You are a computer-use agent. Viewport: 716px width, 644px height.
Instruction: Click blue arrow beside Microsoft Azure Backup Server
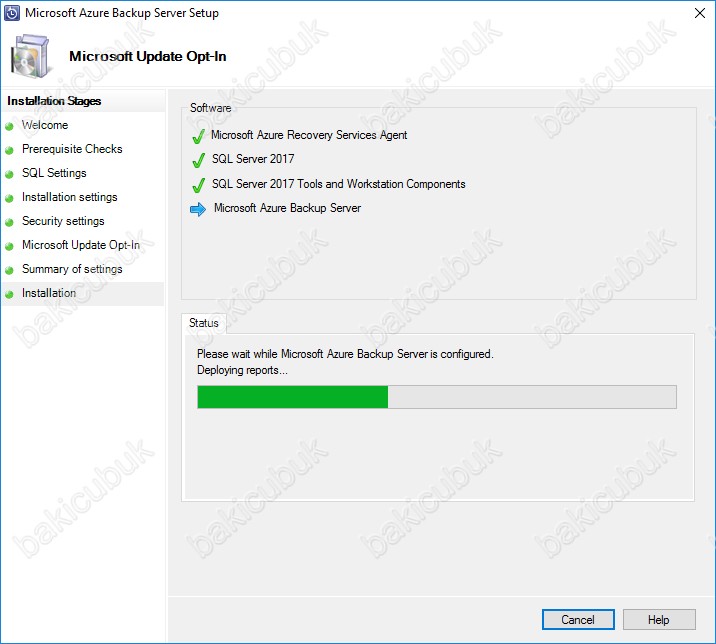coord(198,209)
